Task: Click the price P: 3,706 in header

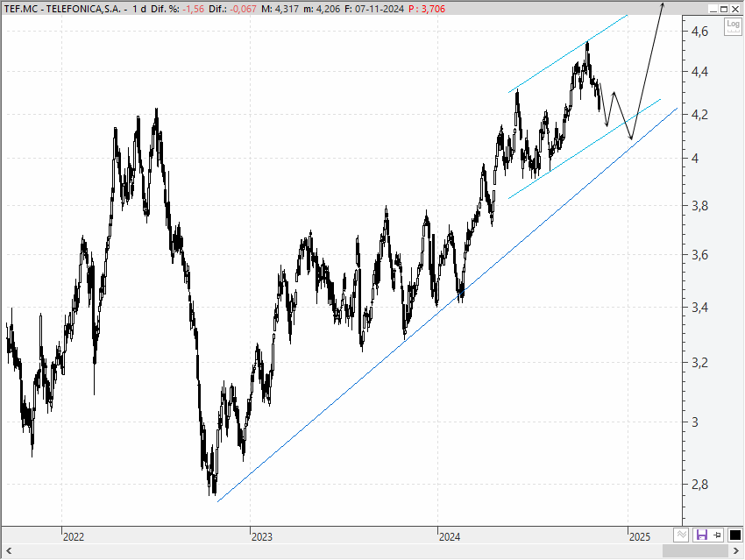Action: (x=427, y=9)
